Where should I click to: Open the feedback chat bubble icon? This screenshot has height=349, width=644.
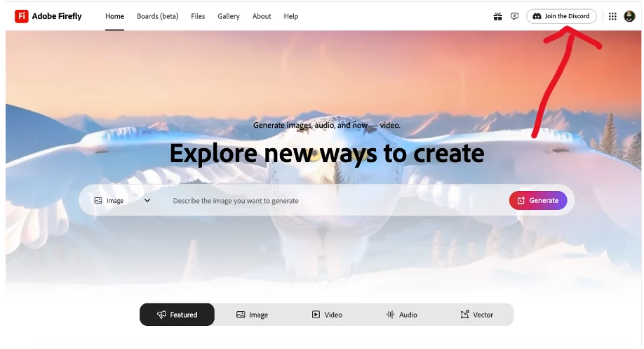[514, 16]
